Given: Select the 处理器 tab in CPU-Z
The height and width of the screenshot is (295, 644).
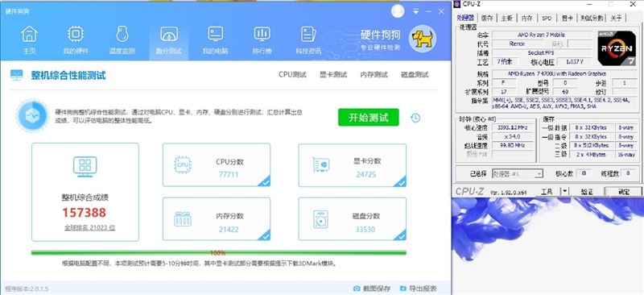Looking at the screenshot, I should point(466,18).
